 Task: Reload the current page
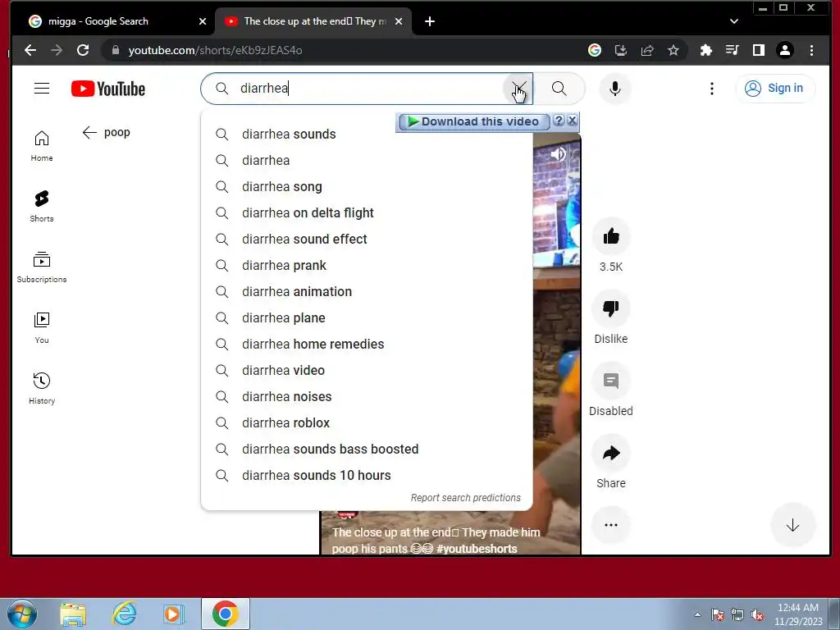[x=83, y=50]
